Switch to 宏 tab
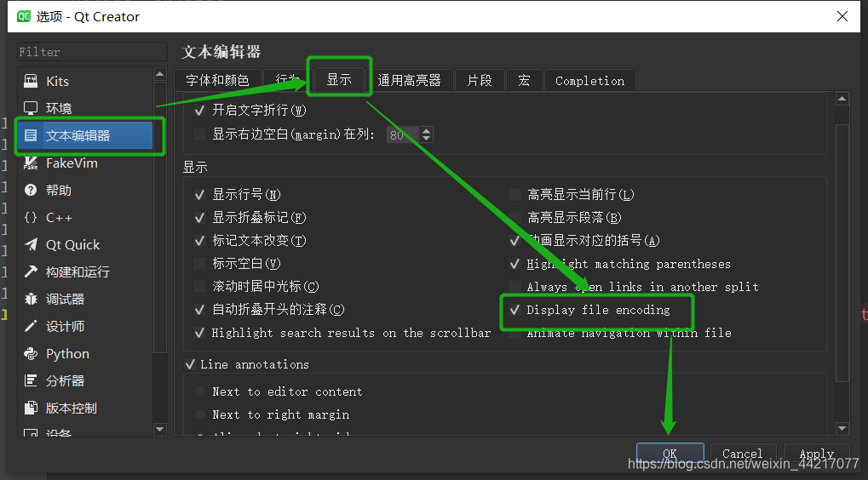Screen dimensions: 868x480 (x=524, y=80)
